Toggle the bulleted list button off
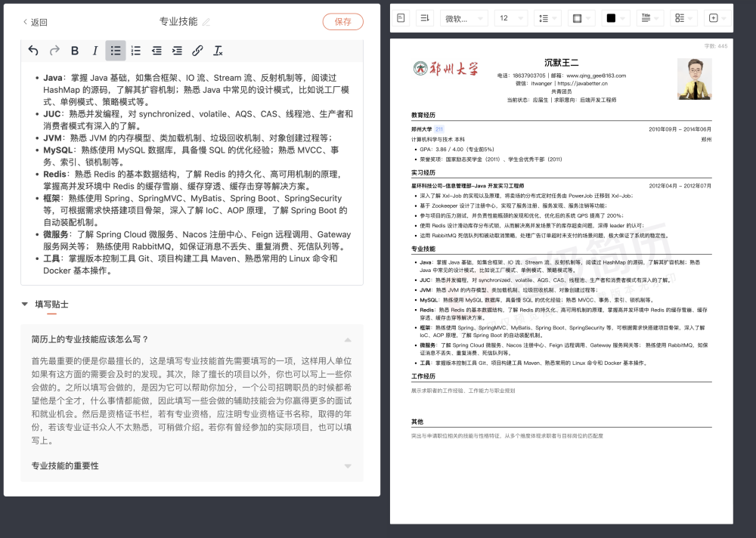The height and width of the screenshot is (538, 756). 116,51
